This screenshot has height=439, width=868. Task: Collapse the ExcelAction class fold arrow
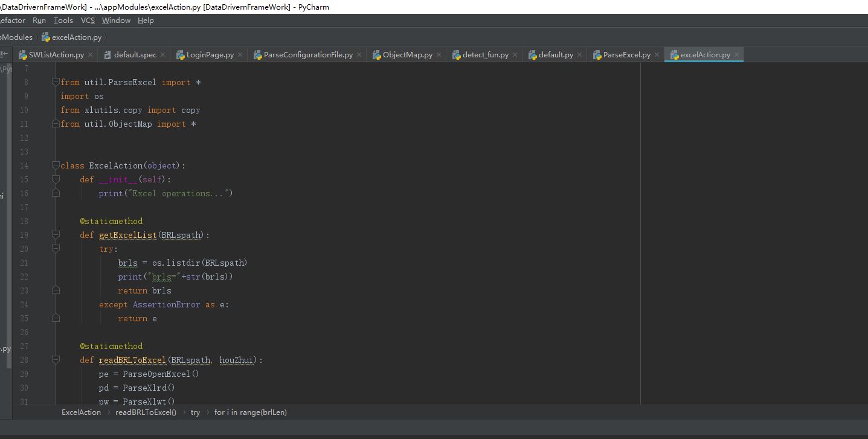55,165
